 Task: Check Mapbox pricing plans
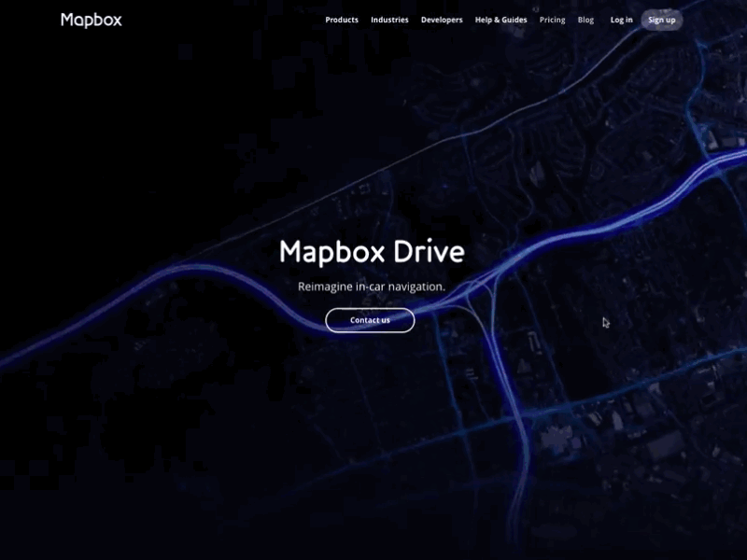click(x=552, y=19)
